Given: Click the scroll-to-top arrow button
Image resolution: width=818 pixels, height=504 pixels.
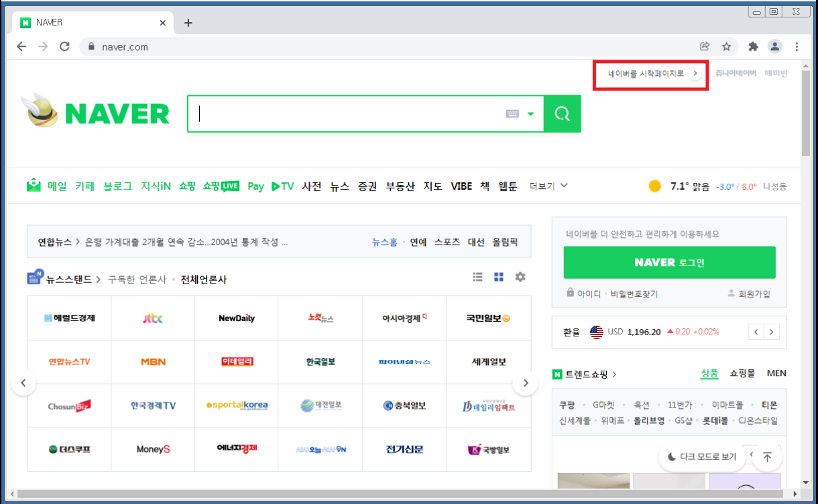Looking at the screenshot, I should tap(768, 456).
